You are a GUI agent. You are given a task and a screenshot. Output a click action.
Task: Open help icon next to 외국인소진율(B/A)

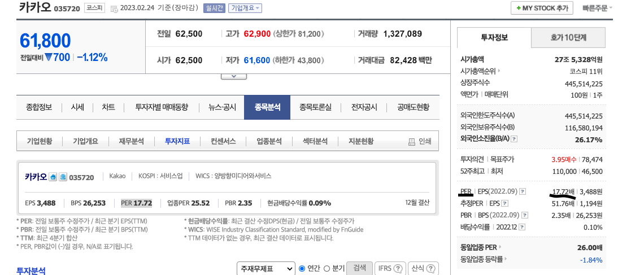(x=514, y=139)
